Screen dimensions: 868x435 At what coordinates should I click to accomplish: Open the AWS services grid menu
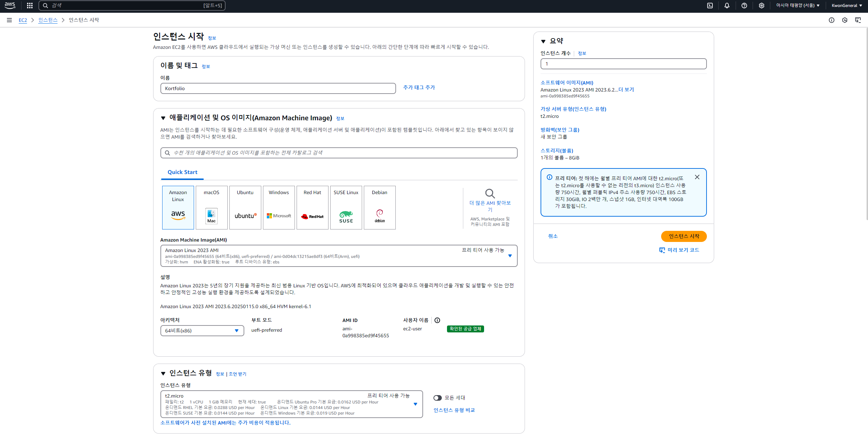[30, 6]
